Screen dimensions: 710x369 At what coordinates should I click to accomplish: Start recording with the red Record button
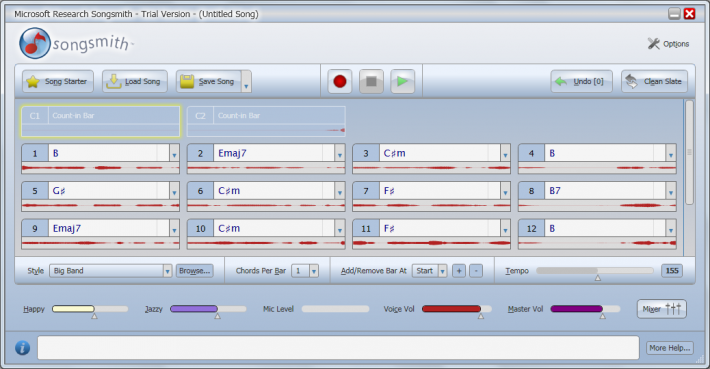340,81
